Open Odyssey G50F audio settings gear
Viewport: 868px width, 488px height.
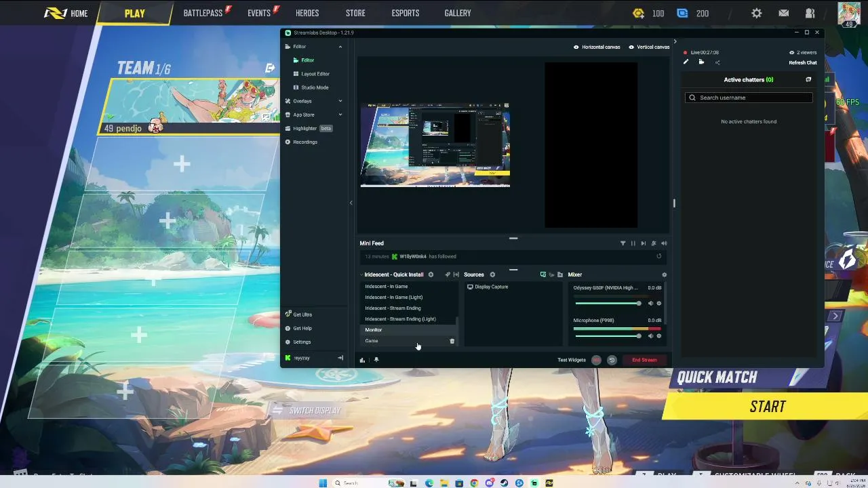(x=658, y=304)
